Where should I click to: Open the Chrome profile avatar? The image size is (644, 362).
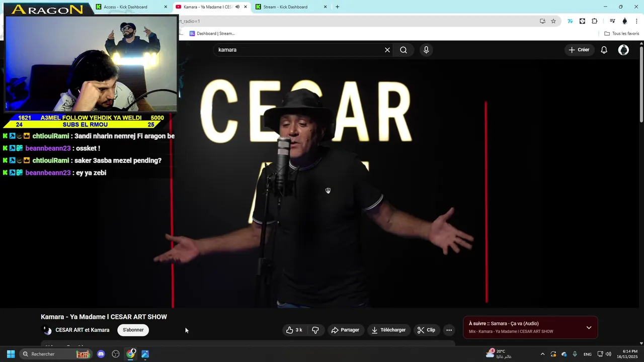(x=625, y=21)
